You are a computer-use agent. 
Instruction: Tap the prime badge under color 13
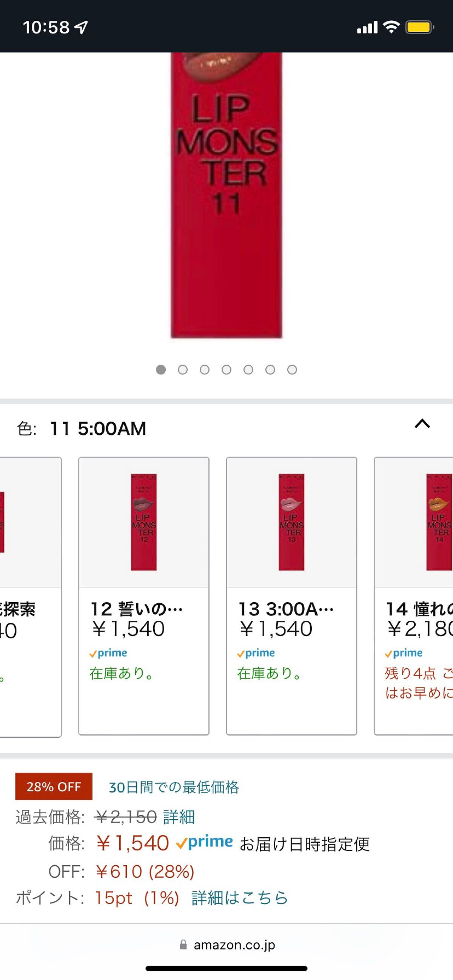(x=256, y=653)
